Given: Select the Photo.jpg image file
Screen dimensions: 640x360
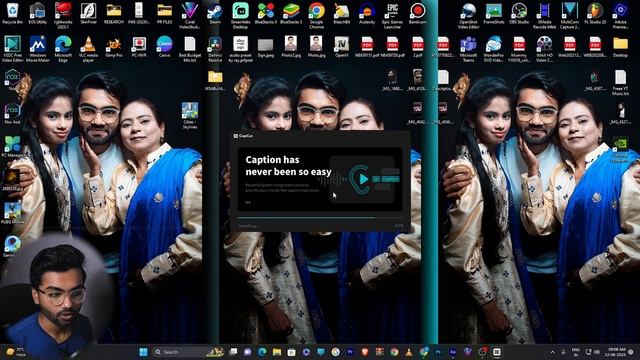Looking at the screenshot, I should 316,47.
